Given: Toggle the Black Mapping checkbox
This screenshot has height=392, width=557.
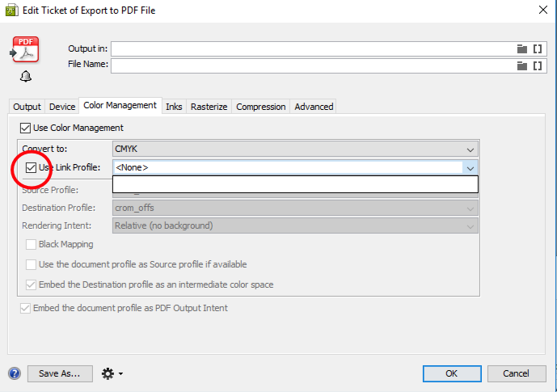Looking at the screenshot, I should tap(32, 244).
